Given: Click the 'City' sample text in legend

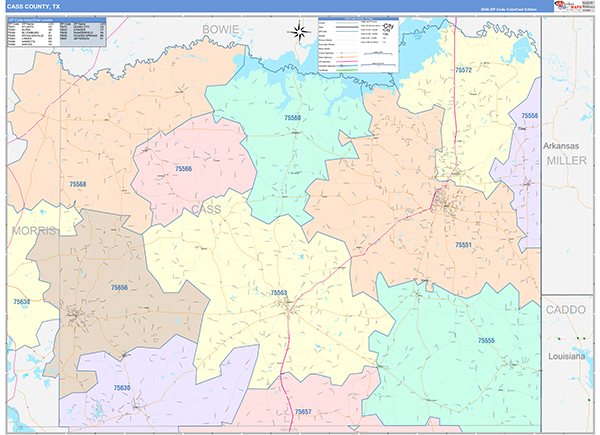Looking at the screenshot, I should coord(388,26).
